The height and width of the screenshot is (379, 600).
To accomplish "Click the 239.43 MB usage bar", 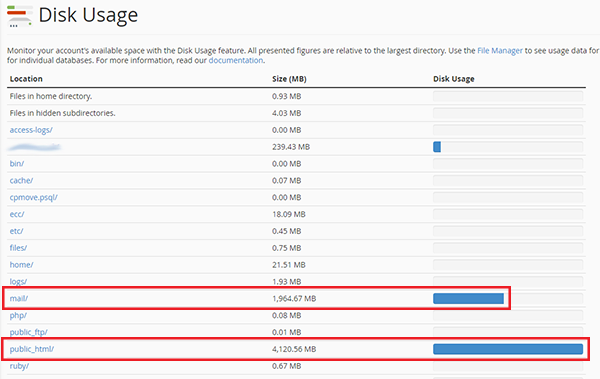I will pos(437,147).
